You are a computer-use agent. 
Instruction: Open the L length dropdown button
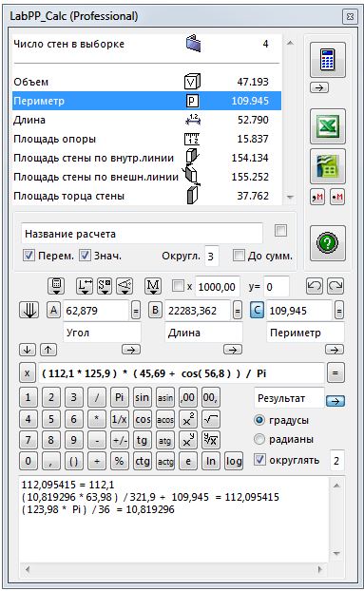[x=85, y=286]
